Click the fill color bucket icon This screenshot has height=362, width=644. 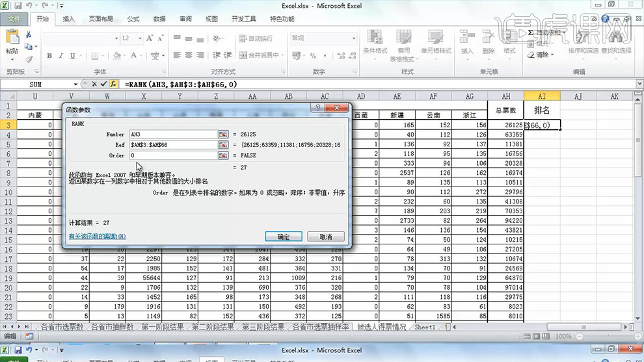coord(117,55)
